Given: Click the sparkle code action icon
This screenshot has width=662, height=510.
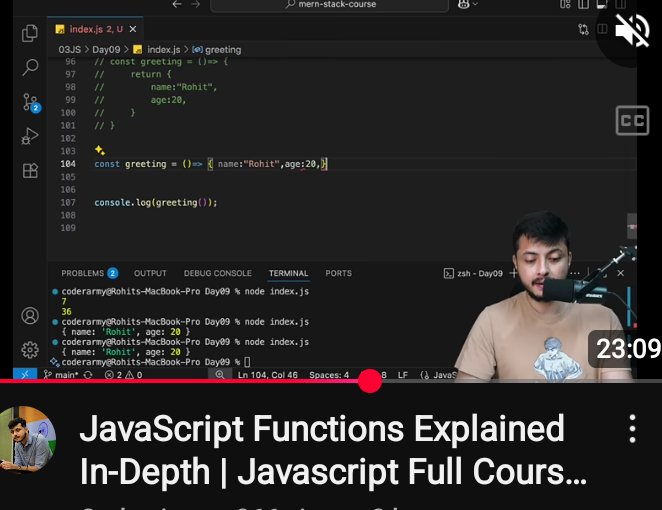Looking at the screenshot, I should coord(100,150).
